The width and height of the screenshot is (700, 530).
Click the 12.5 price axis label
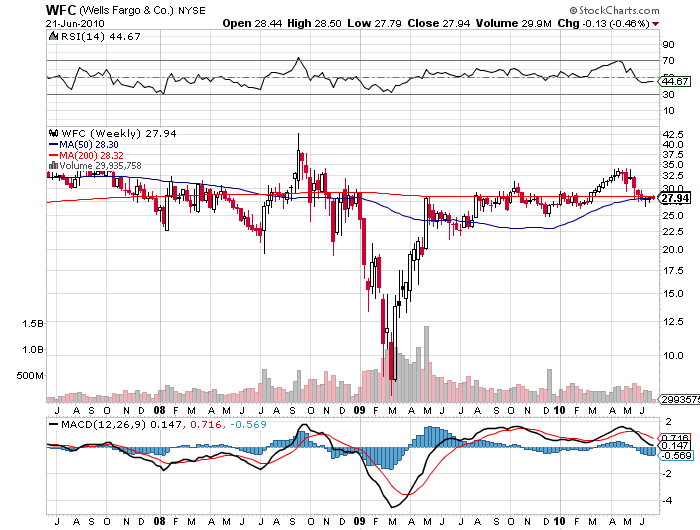pos(673,322)
